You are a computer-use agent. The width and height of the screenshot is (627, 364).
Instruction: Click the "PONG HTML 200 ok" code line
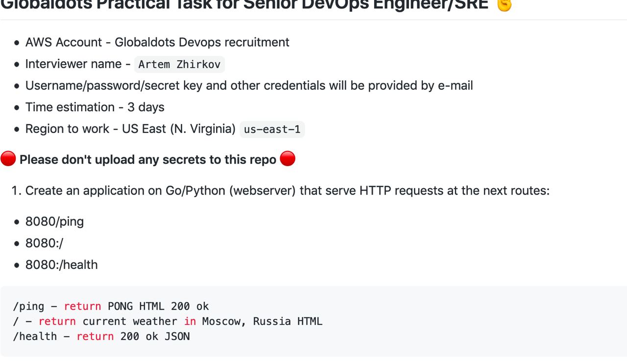[158, 306]
